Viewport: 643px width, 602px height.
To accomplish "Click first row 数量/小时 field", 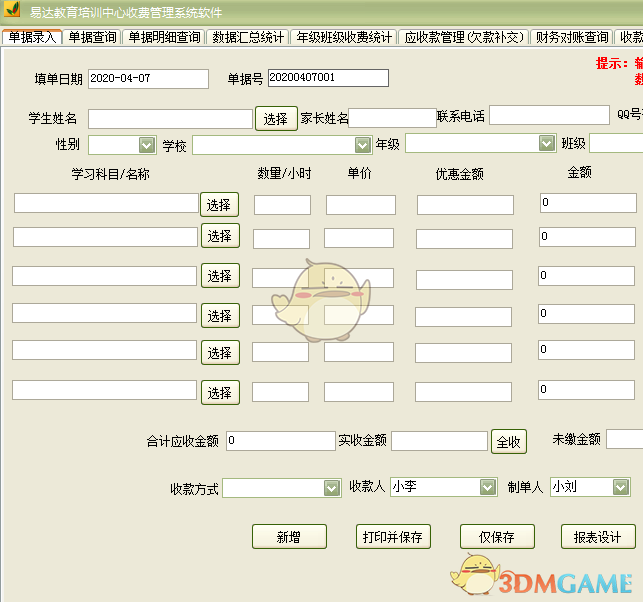I will 282,205.
